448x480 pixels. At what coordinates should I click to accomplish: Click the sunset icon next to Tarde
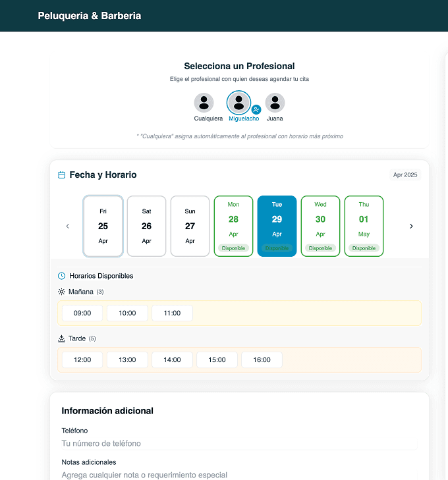62,338
